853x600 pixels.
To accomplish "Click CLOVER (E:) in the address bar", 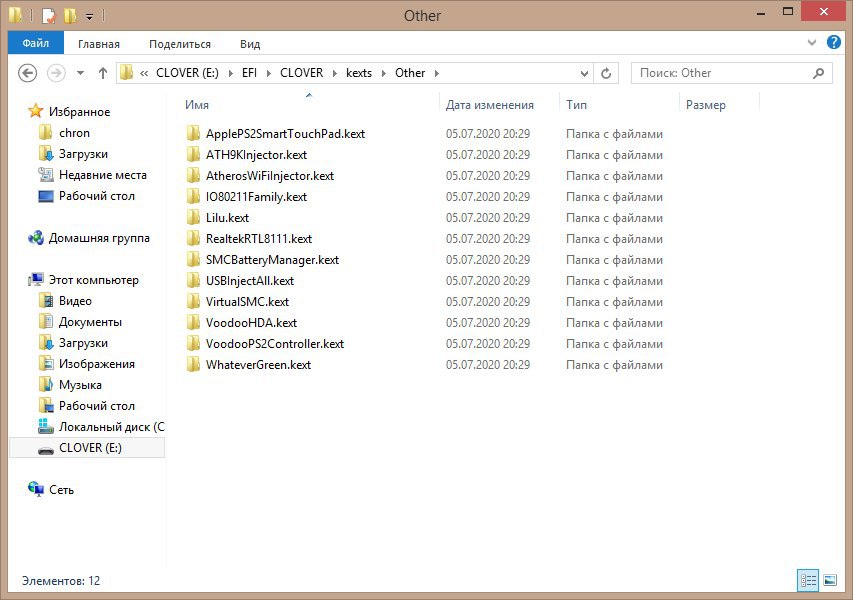I will pyautogui.click(x=187, y=73).
